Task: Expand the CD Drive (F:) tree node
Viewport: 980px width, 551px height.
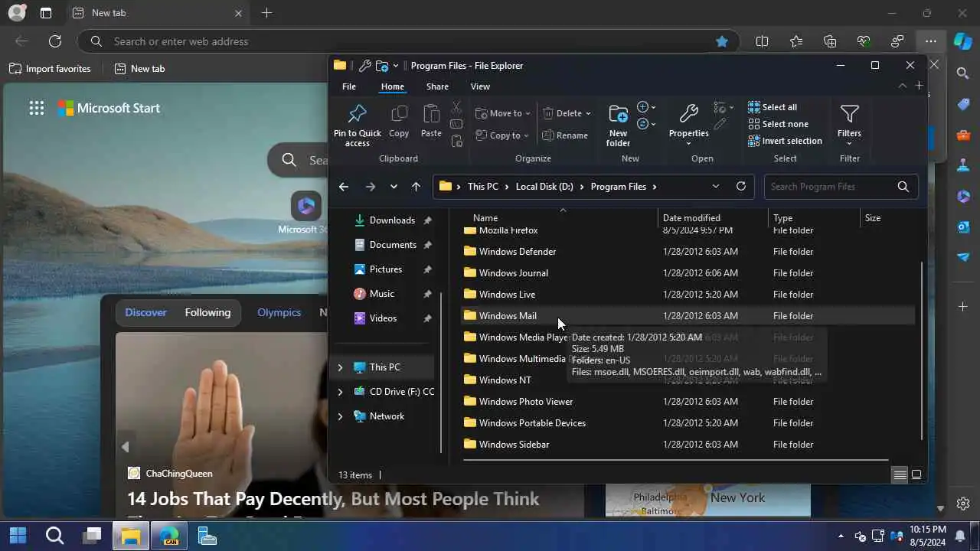Action: click(340, 392)
